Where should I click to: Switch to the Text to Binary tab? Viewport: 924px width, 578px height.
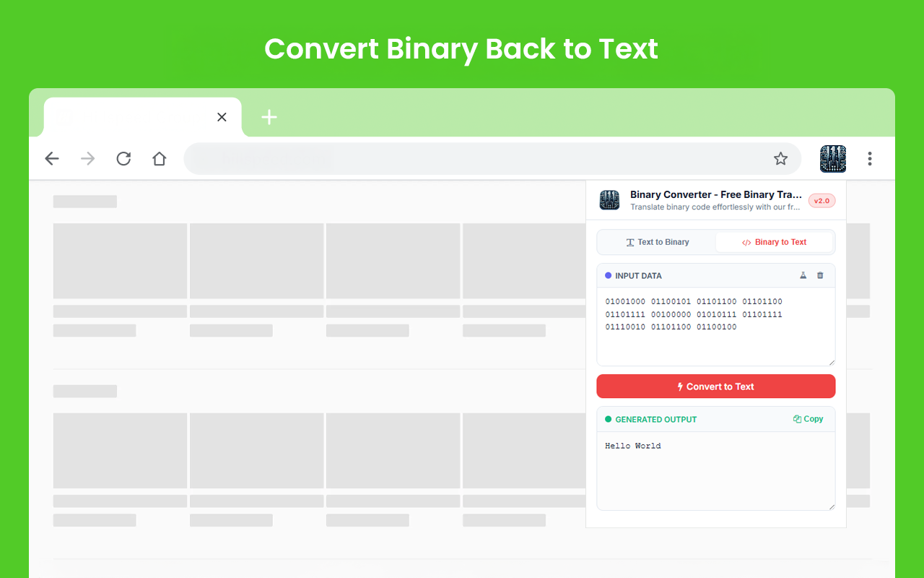[657, 242]
